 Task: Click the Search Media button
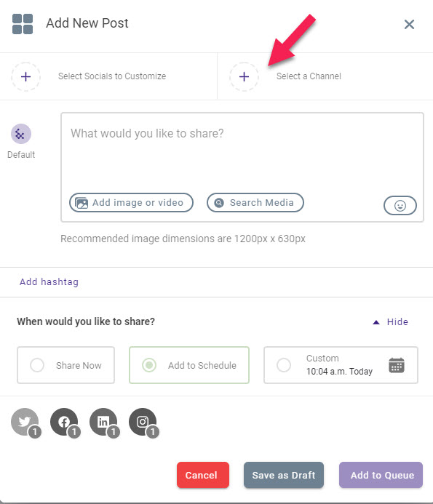point(255,202)
